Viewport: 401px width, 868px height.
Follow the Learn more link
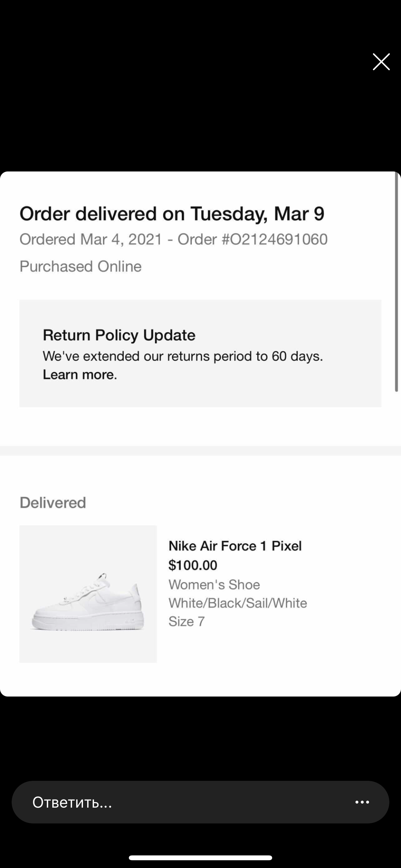(79, 375)
